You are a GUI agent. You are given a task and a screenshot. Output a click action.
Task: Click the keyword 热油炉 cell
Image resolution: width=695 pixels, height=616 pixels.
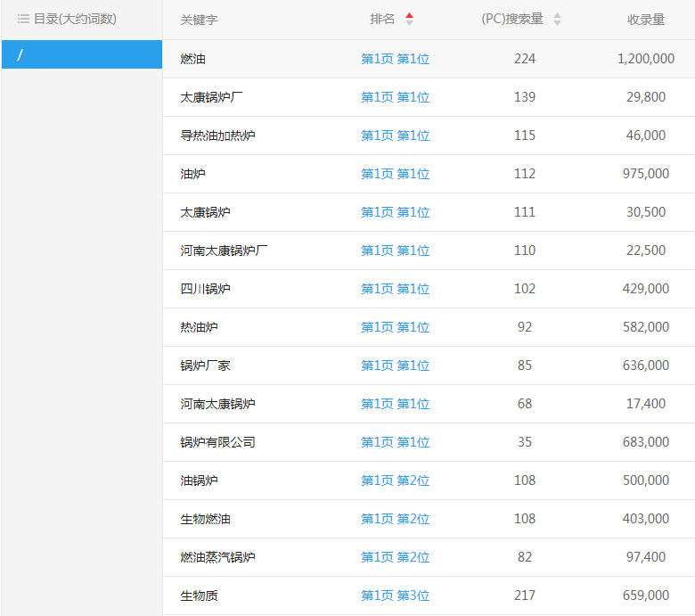[199, 327]
